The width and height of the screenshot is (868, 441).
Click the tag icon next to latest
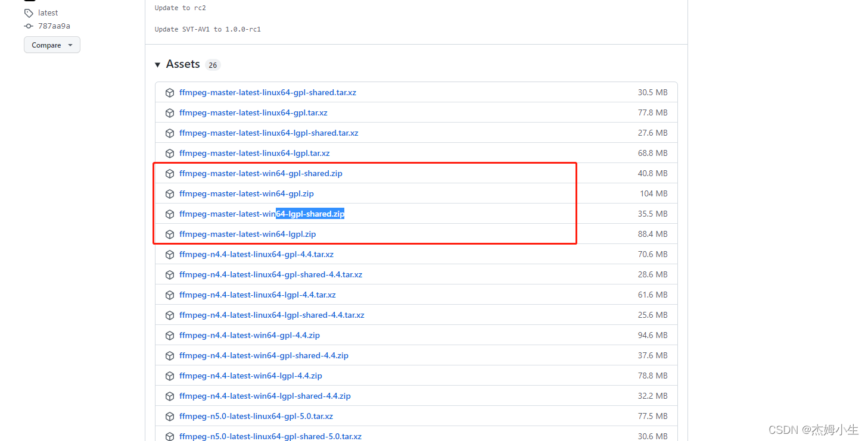[x=29, y=13]
